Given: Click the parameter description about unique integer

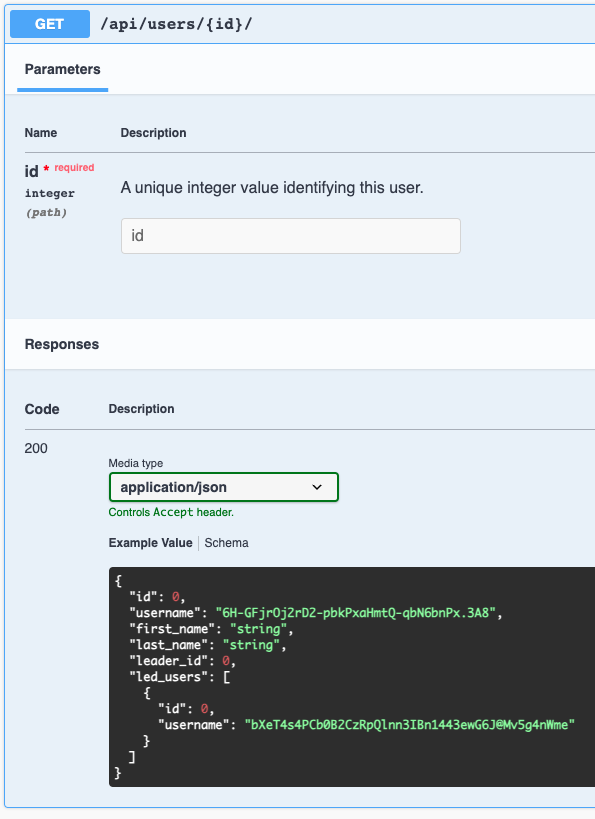Looking at the screenshot, I should (272, 188).
